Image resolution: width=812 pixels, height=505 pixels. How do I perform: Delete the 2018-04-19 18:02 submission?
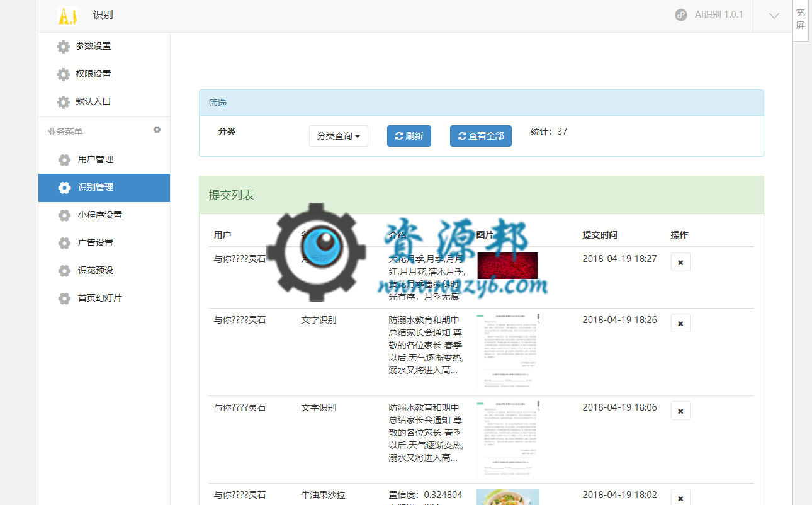680,497
